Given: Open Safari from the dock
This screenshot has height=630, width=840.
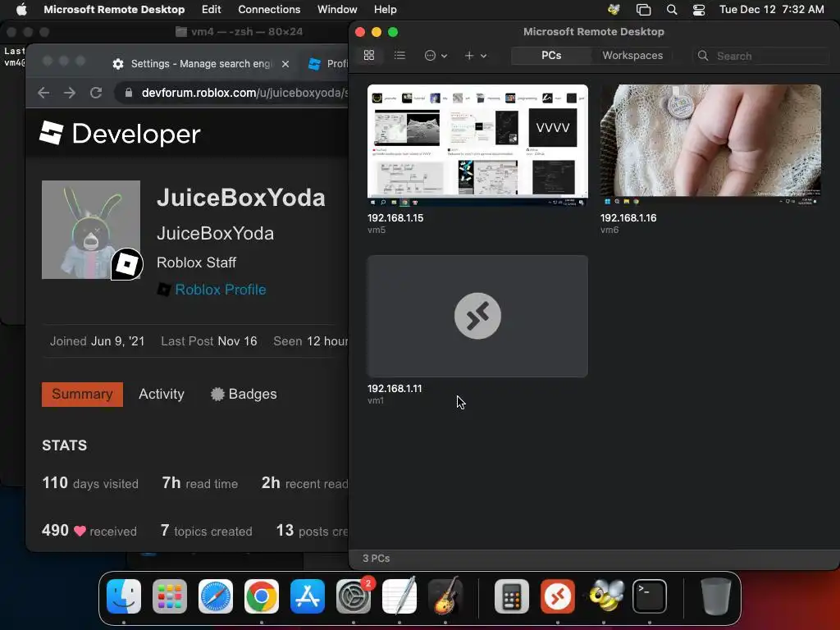Looking at the screenshot, I should pyautogui.click(x=216, y=596).
